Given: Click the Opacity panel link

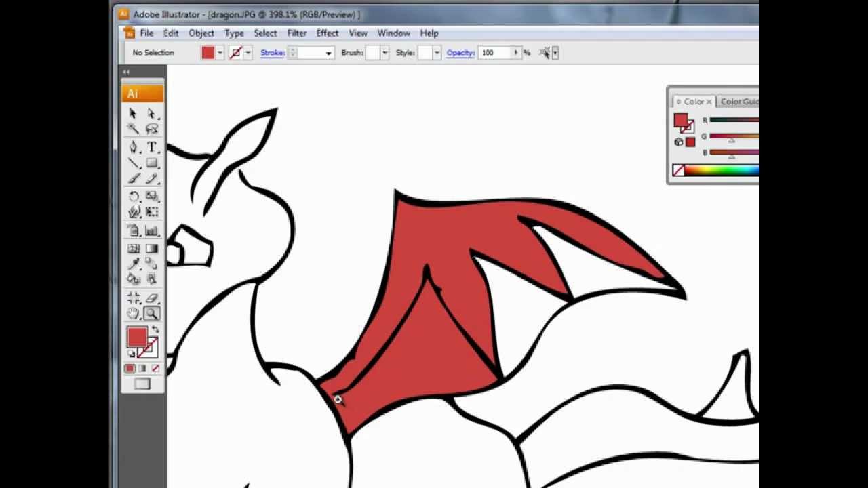Looking at the screenshot, I should 460,53.
